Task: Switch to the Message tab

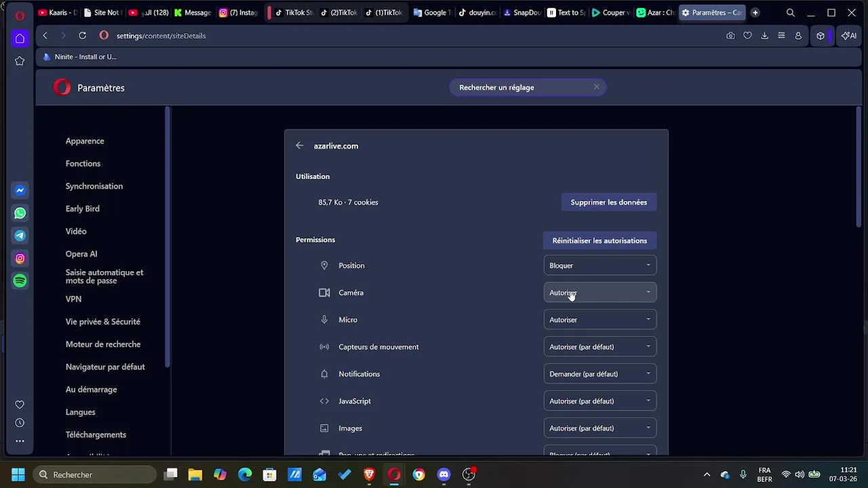Action: 193,12
